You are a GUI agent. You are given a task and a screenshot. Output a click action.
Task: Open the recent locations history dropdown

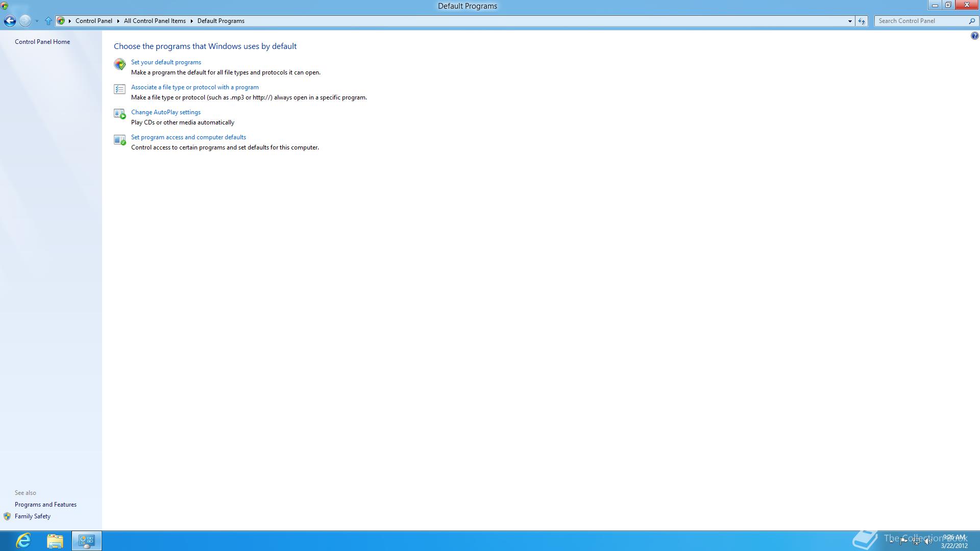(37, 21)
